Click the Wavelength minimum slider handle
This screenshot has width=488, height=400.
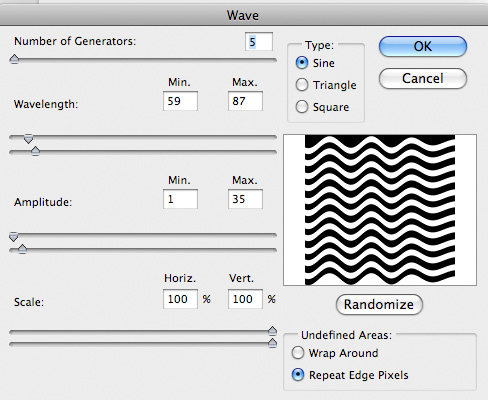pos(29,139)
